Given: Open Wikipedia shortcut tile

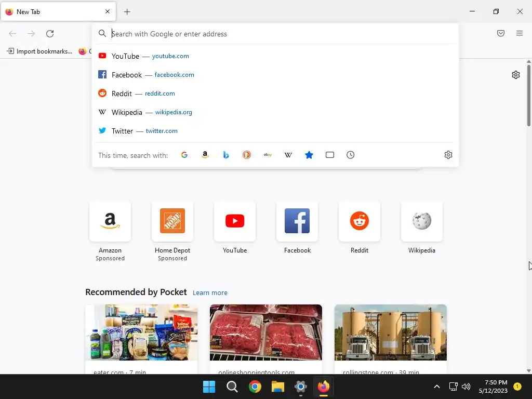Looking at the screenshot, I should pyautogui.click(x=422, y=221).
